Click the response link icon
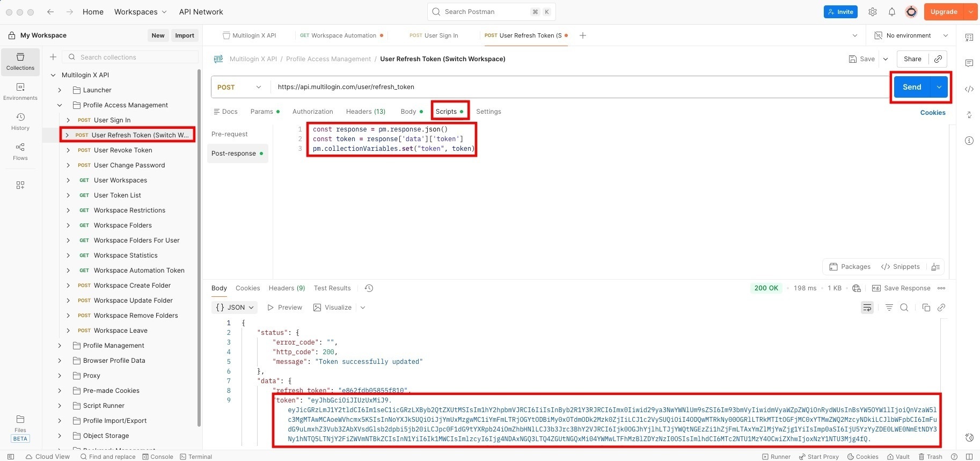 coord(941,308)
